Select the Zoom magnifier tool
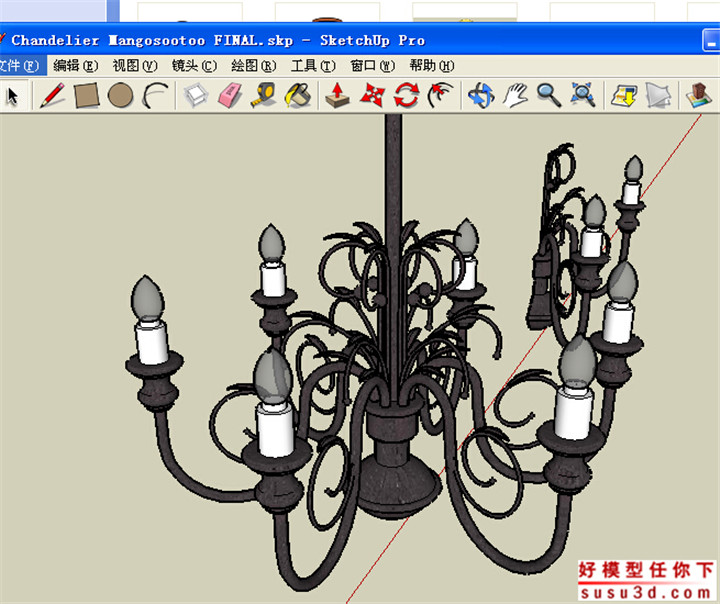 click(x=549, y=96)
